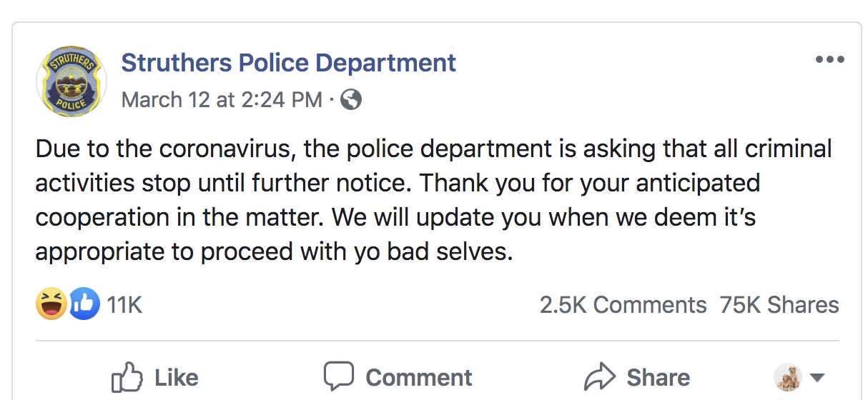The height and width of the screenshot is (400, 868).
Task: Click the thumbs-up outline icon to like
Action: pyautogui.click(x=127, y=377)
